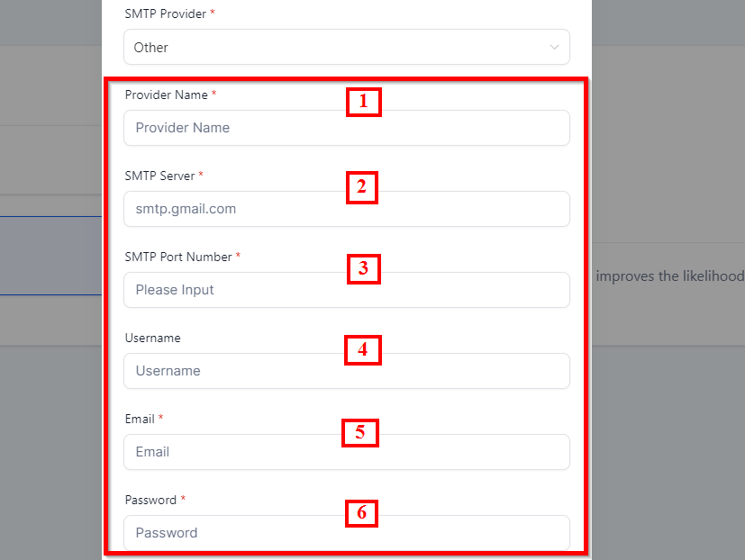
Task: Click the 'SMTP Port Number' label
Action: [178, 257]
